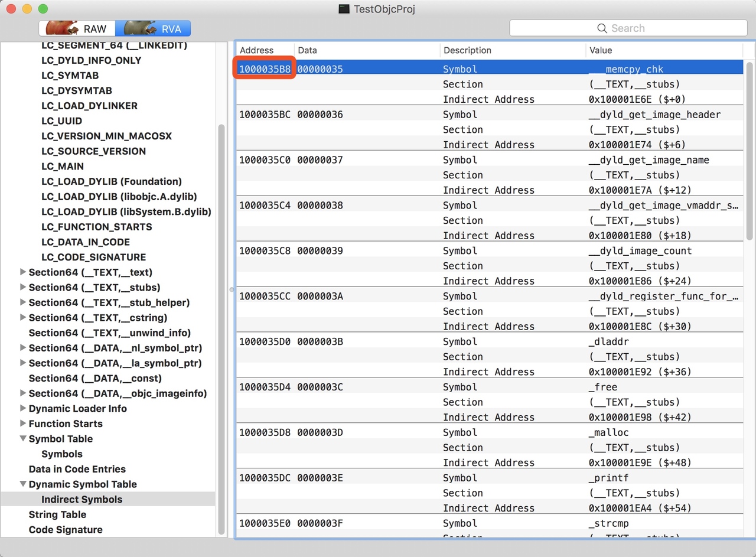This screenshot has width=756, height=557.
Task: Select LC_LOAD_DYLIB (libSystem.B.dylib) entry
Action: (126, 211)
